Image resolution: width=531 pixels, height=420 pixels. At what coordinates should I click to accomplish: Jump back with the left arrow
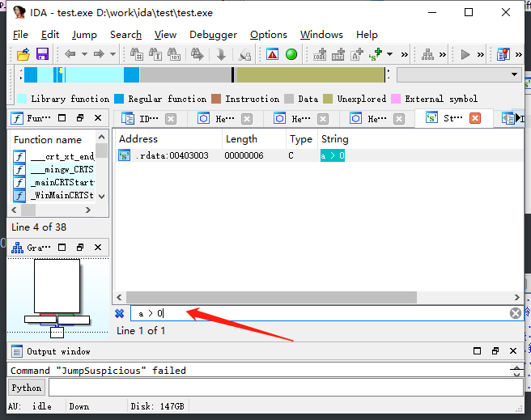[x=70, y=53]
